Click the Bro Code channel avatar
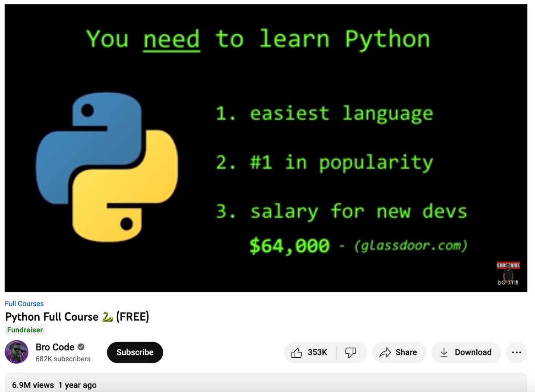535x392 pixels. 16,352
